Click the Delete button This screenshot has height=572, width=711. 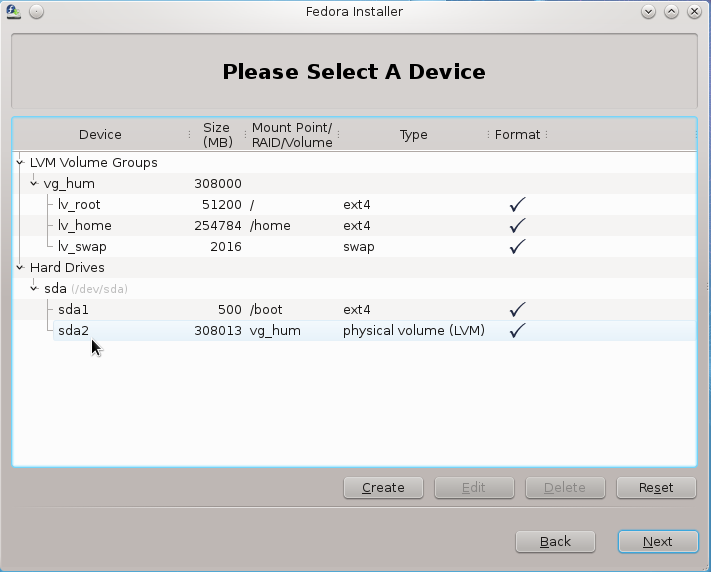click(565, 488)
